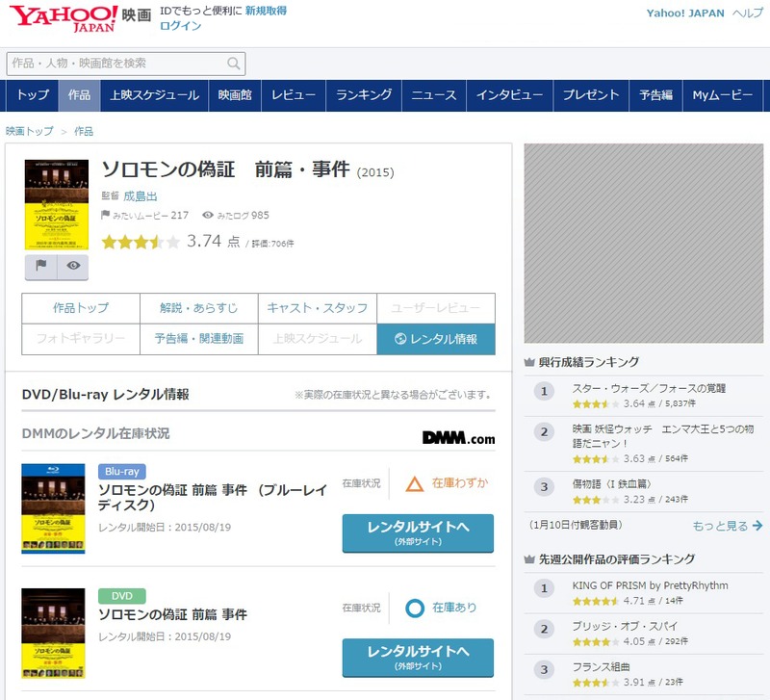Open ソロモンの偽証 前篇 事件 (ブルーレイディスク) title
The height and width of the screenshot is (700, 770).
pyautogui.click(x=212, y=497)
